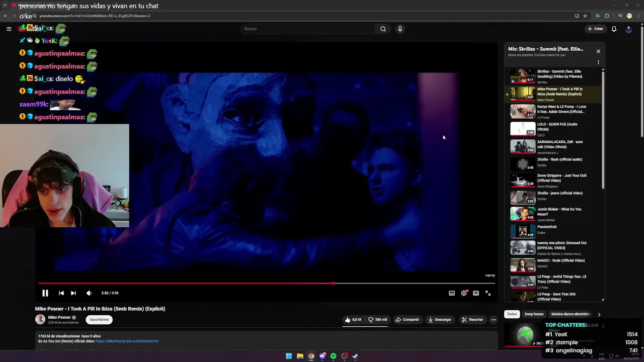Mute the video with the speaker icon

click(89, 293)
